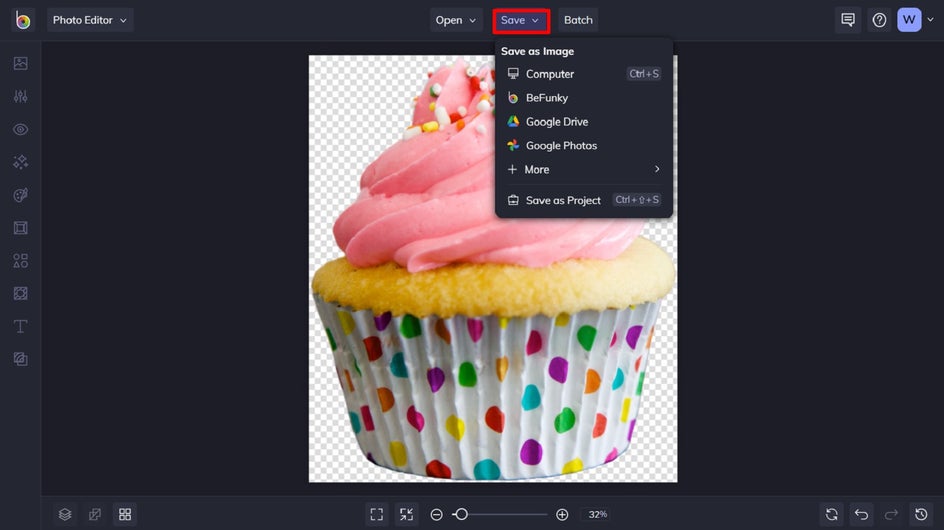The height and width of the screenshot is (530, 944).
Task: Click the zoom slider handle
Action: [x=461, y=514]
